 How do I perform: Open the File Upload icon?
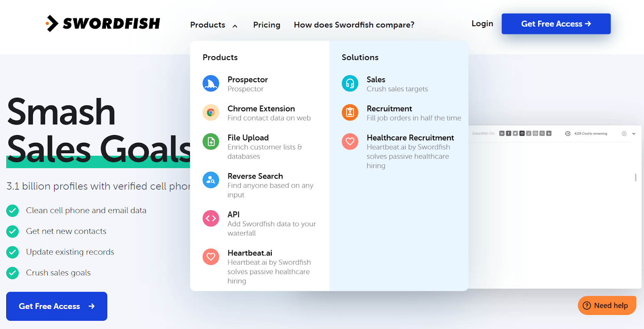(x=211, y=142)
